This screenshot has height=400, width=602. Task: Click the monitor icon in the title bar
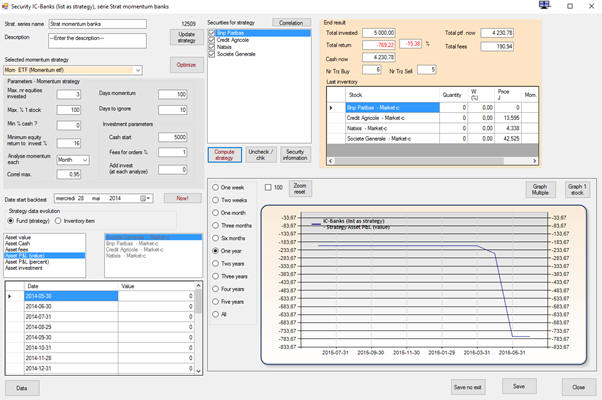tap(544, 5)
